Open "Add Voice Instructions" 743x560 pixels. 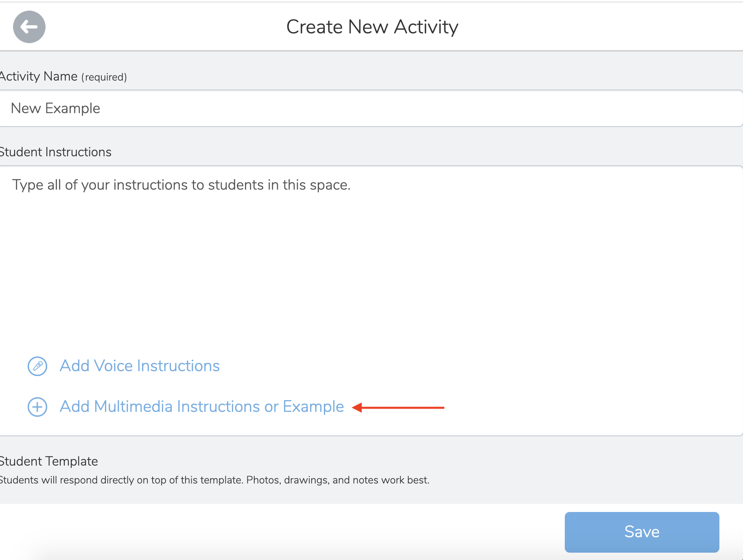click(139, 365)
